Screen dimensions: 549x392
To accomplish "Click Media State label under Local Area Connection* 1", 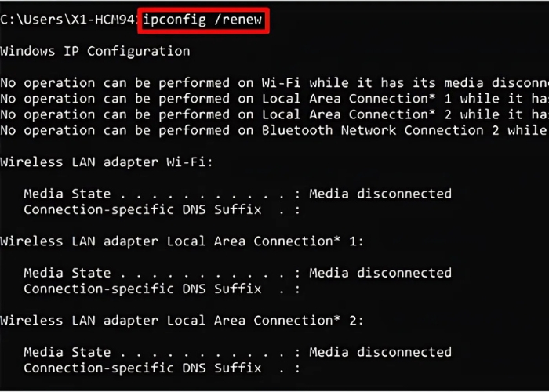I will (x=67, y=273).
